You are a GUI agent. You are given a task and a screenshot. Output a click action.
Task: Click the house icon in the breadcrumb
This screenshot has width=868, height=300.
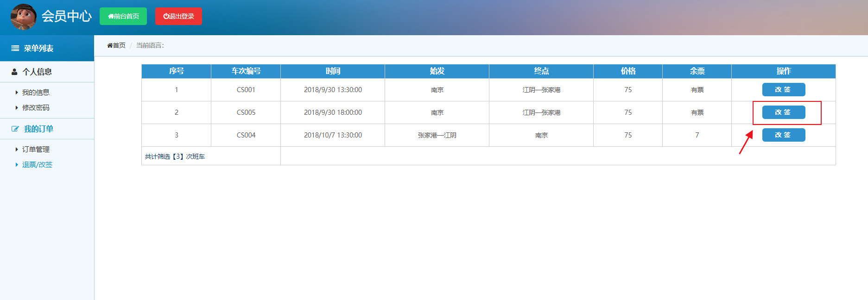[x=110, y=45]
